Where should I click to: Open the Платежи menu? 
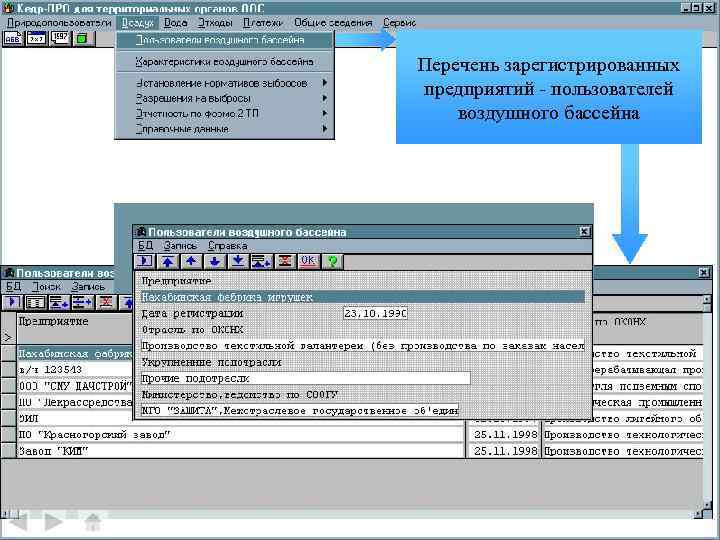pyautogui.click(x=262, y=22)
